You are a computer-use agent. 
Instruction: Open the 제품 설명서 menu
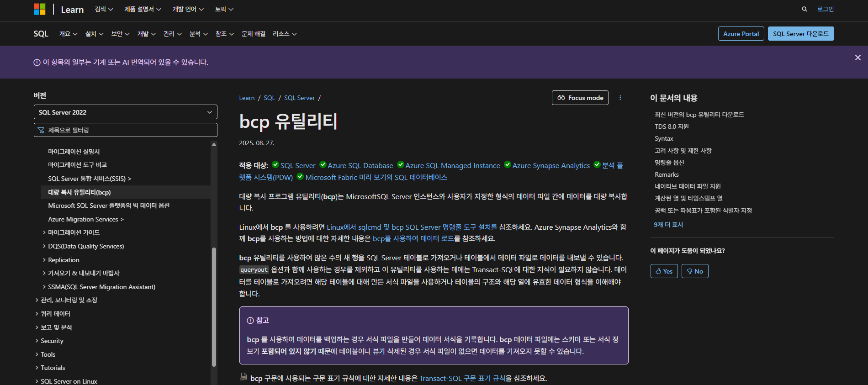(x=143, y=9)
